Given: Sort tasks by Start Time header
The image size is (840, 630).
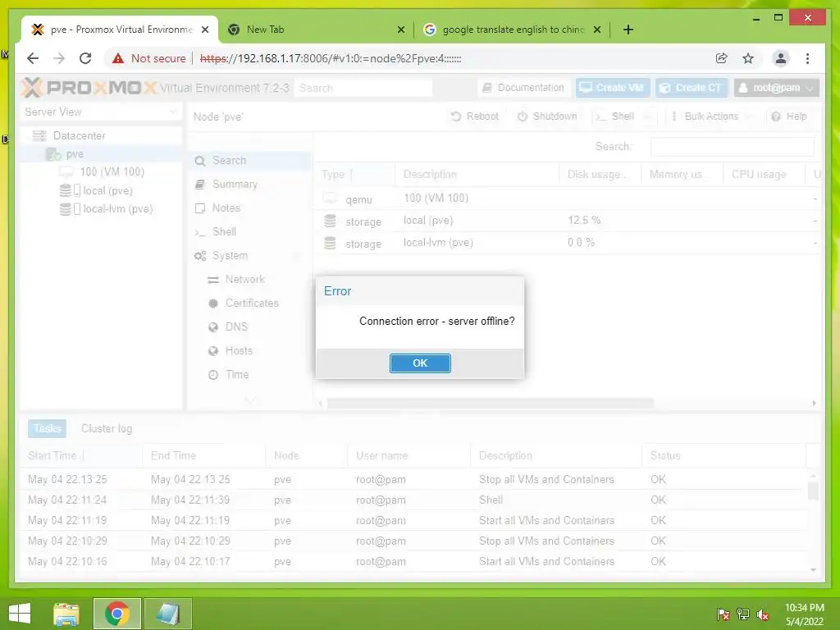Looking at the screenshot, I should coord(81,456).
